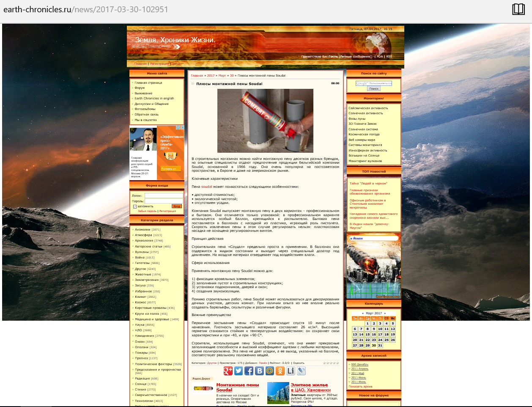The image size is (532, 407).
Task: Click the Soudal foam ad thumbnail
Action: pyautogui.click(x=203, y=388)
